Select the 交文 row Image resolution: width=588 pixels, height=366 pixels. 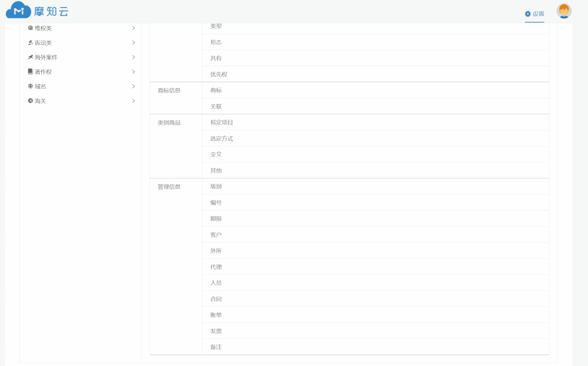click(375, 155)
